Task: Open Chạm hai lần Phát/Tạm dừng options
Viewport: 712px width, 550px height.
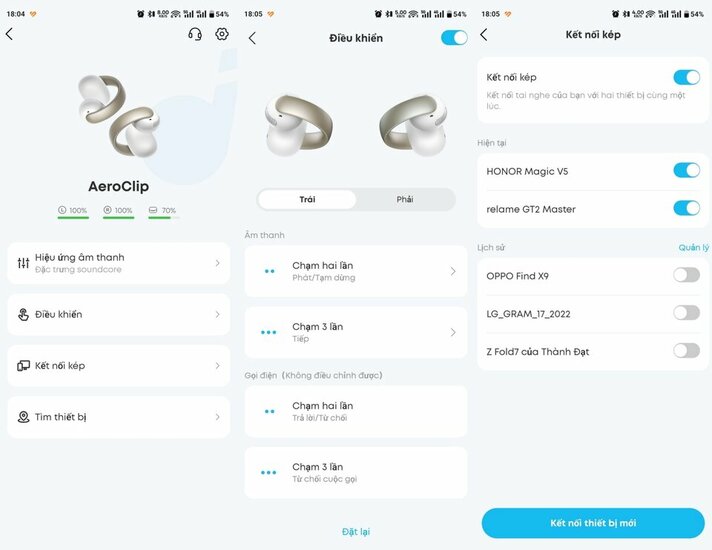Action: pyautogui.click(x=356, y=271)
